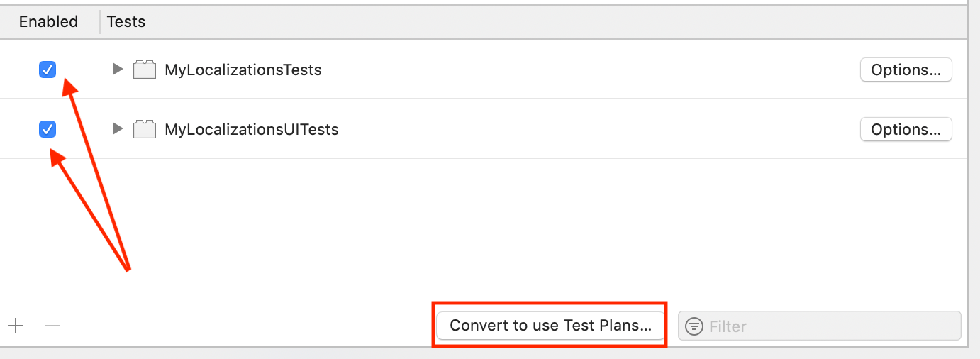The height and width of the screenshot is (359, 980).
Task: Select the MyLocalizationsTests name label
Action: tap(243, 70)
